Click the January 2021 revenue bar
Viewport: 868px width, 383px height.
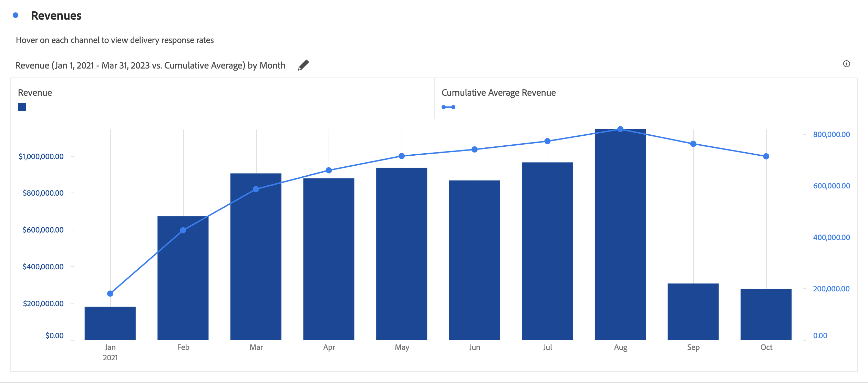[x=110, y=323]
